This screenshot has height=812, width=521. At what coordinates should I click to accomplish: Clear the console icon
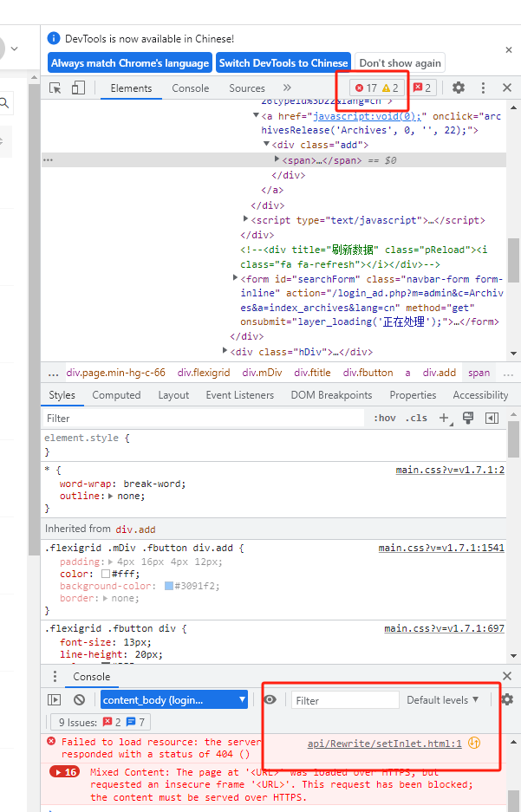(79, 699)
